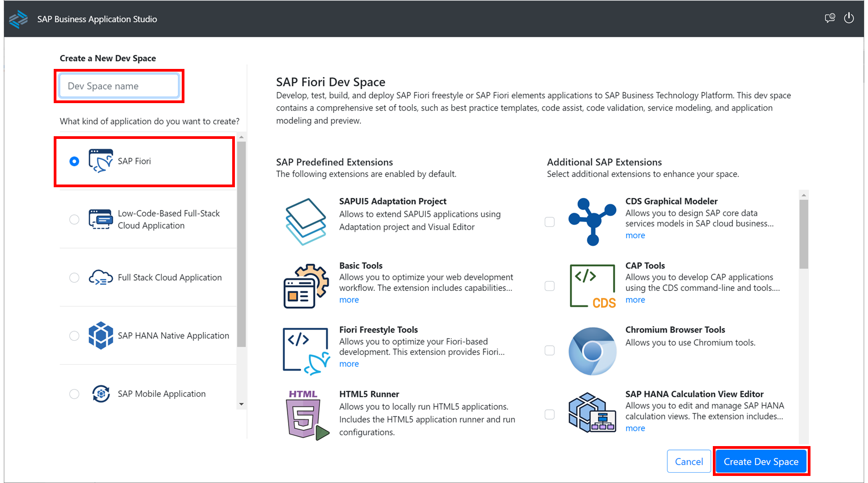Click the Fiori Freestyle Tools icon

point(307,351)
